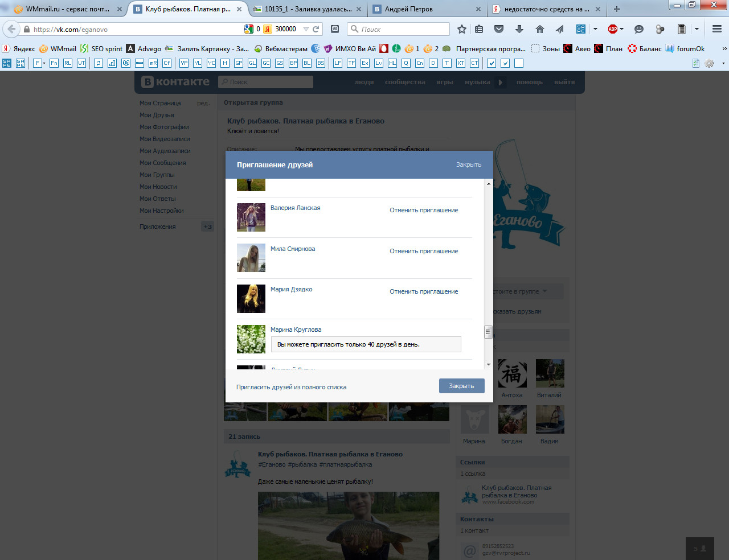Switch to the недостаточно средств tab
This screenshot has height=560, width=729.
click(547, 9)
